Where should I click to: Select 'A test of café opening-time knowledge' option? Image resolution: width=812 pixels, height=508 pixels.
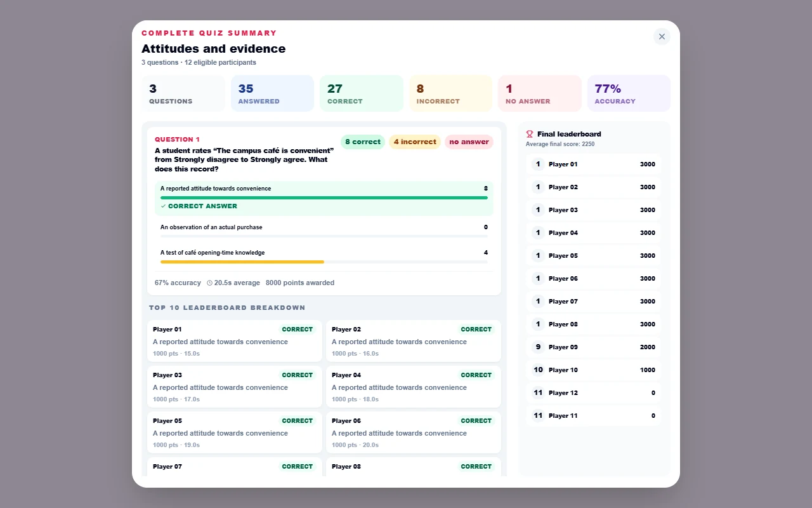click(324, 255)
